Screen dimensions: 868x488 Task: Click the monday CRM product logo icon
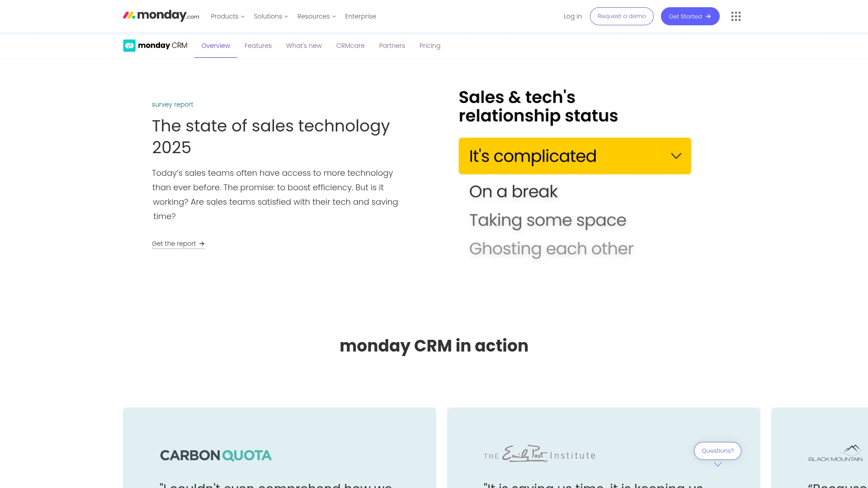129,46
